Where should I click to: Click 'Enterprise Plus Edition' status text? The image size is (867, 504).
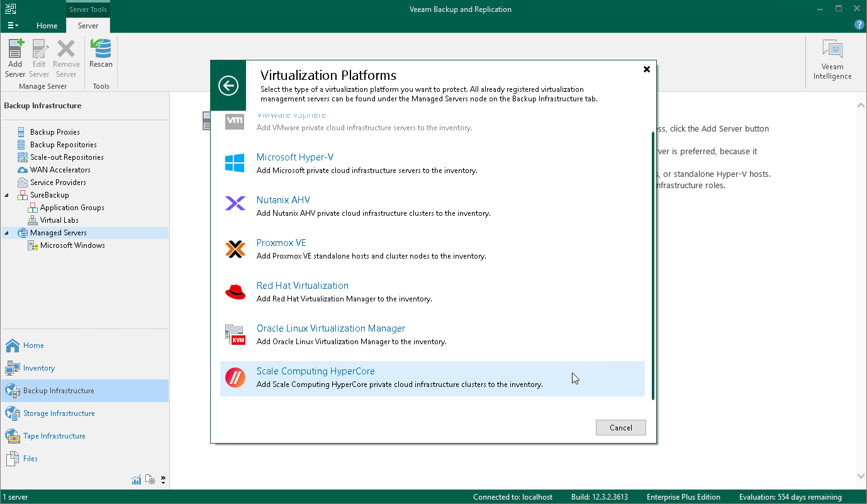(683, 497)
